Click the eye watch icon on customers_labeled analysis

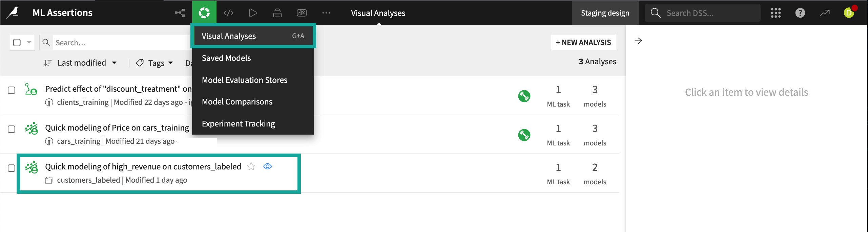[x=268, y=166]
